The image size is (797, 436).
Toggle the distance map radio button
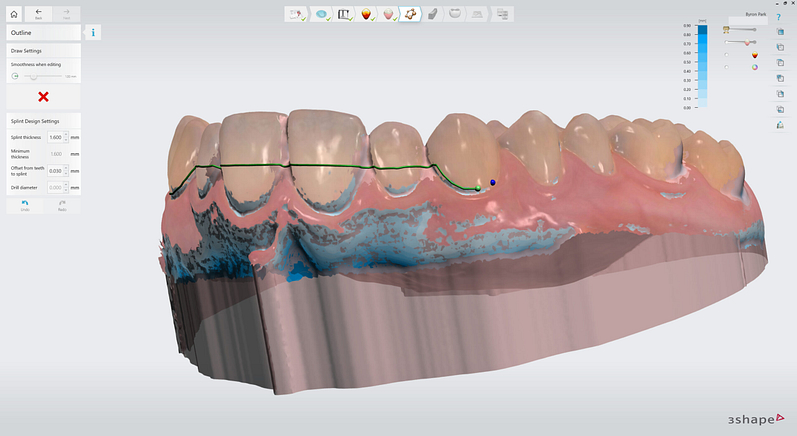pyautogui.click(x=727, y=55)
